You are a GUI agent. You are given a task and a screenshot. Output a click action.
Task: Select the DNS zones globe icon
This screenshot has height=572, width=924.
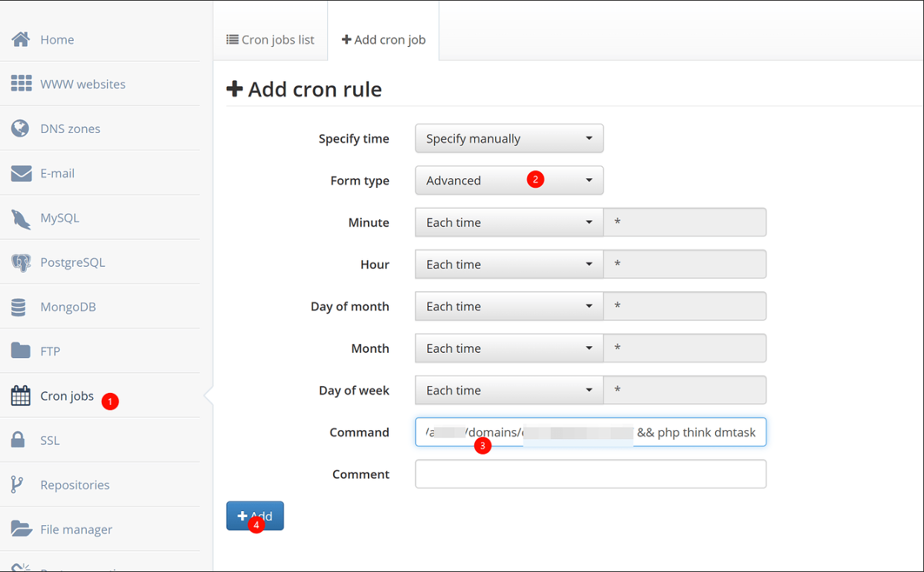(21, 129)
